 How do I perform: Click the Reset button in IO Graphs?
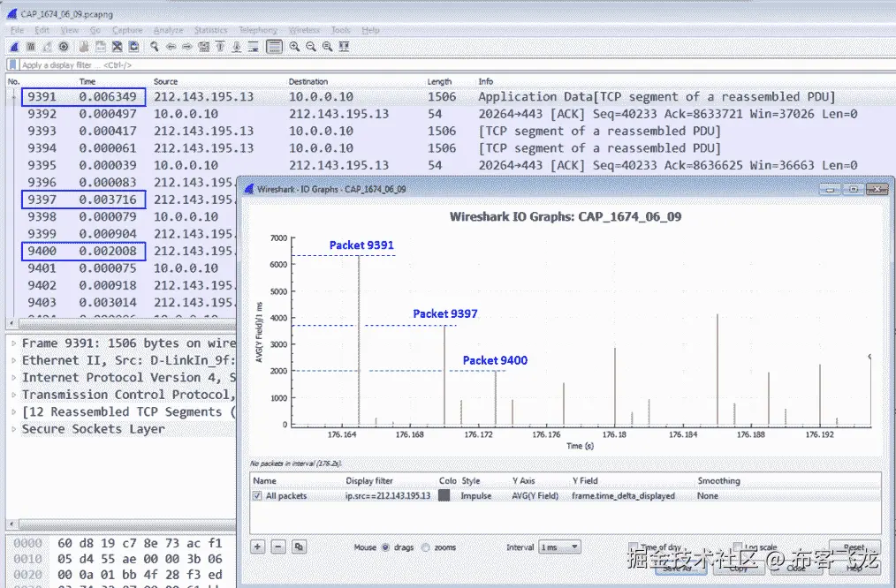[x=854, y=547]
